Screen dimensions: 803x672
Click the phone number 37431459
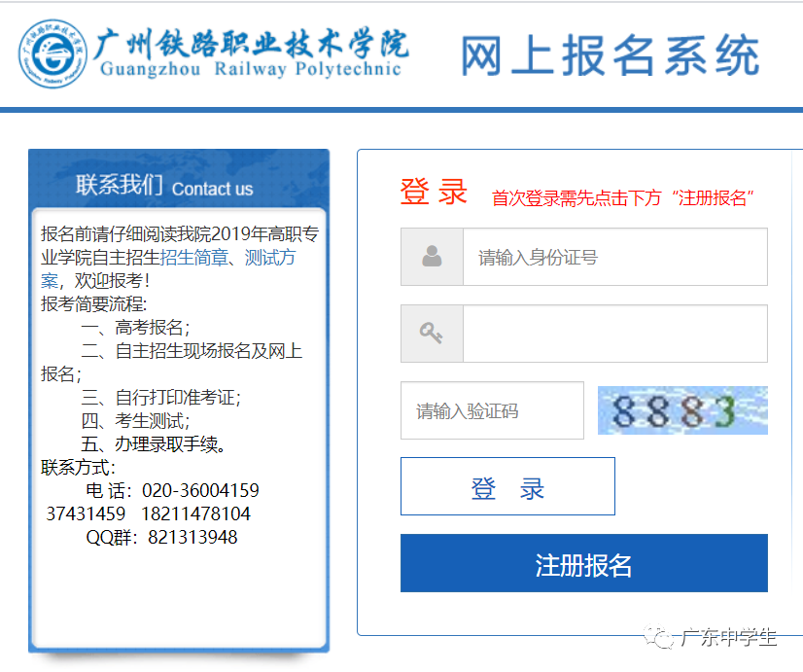[x=86, y=513]
